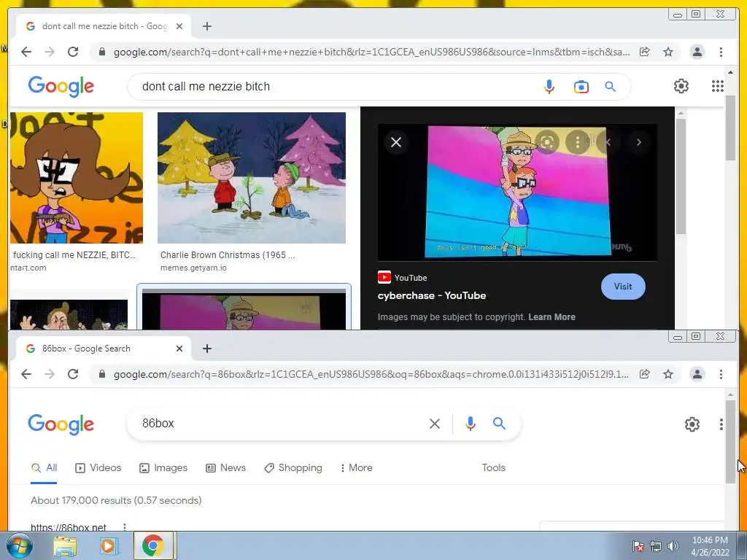The height and width of the screenshot is (560, 747).
Task: Open a new tab in the 86box window
Action: 206,349
